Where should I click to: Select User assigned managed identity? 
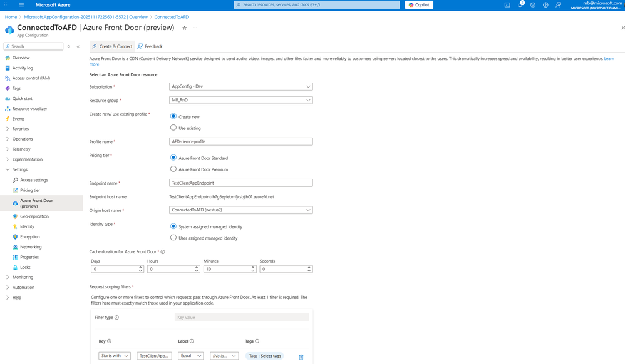(173, 238)
